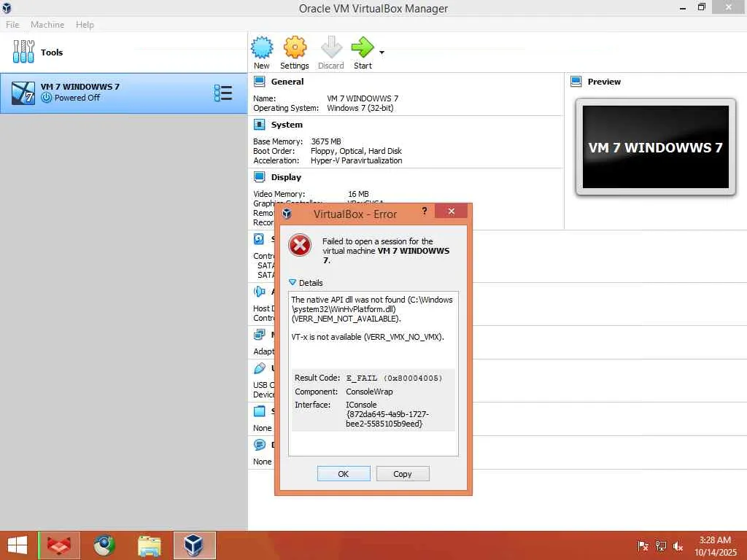
Task: Click the Network section icon
Action: (x=259, y=335)
